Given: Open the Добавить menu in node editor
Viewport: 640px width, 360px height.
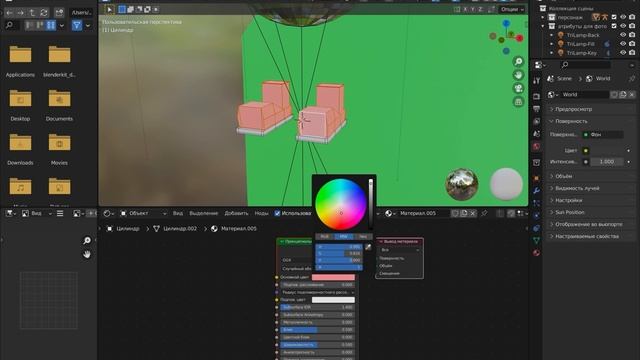Looking at the screenshot, I should click(x=236, y=213).
